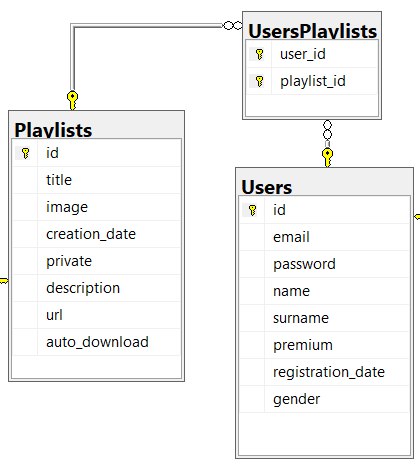Screen dimensions: 420x465
Task: Select creation_date column in Playlists
Action: click(x=97, y=234)
